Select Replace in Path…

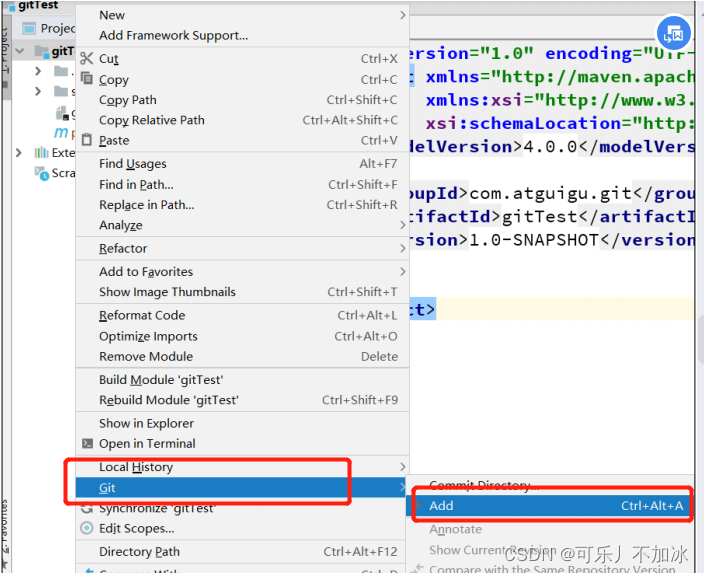[x=242, y=205]
